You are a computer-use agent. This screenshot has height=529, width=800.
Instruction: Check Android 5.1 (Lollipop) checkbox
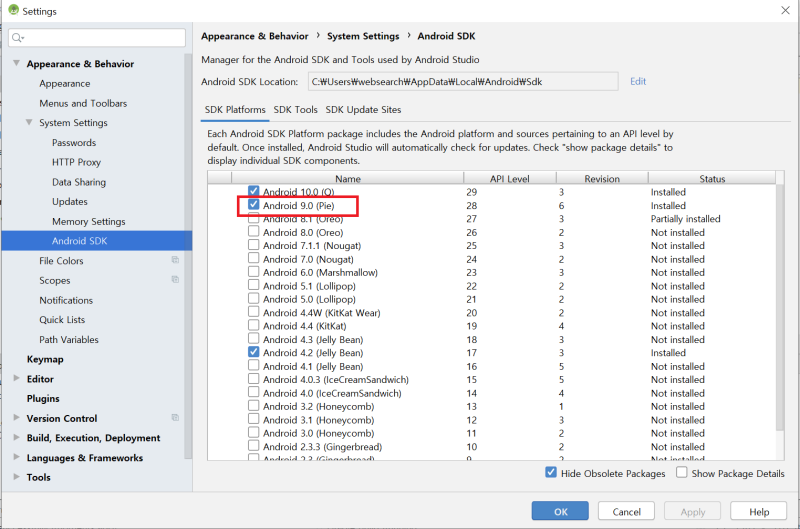(x=254, y=285)
